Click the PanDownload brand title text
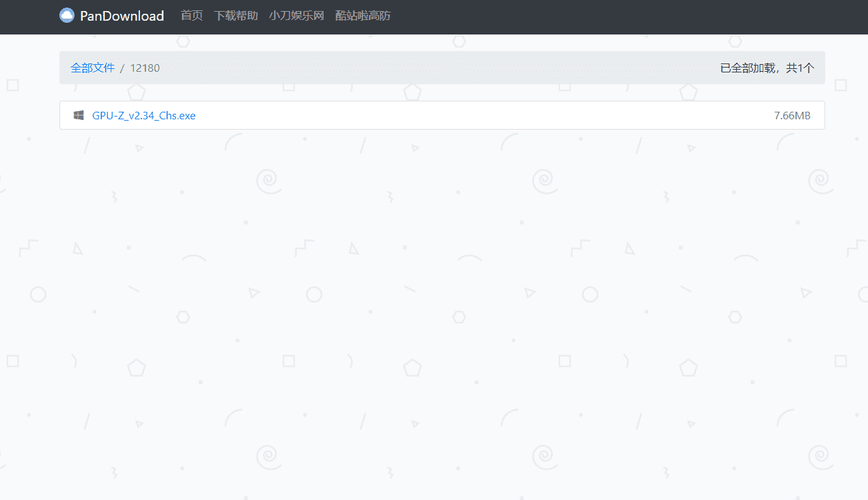Viewport: 868px width, 500px height. pos(121,15)
